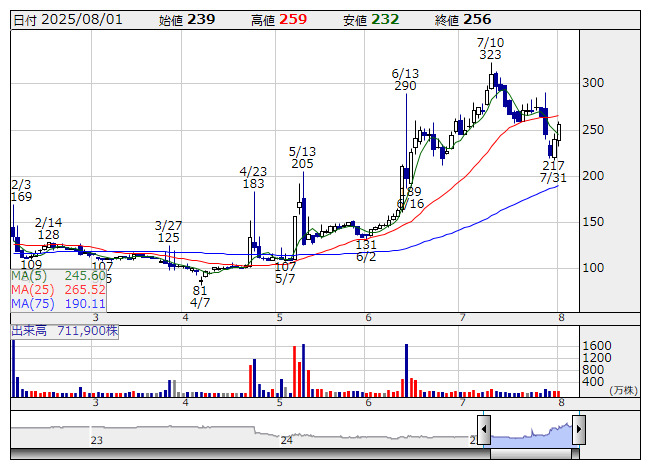Select the 5/13 spike label showing 205
The width and height of the screenshot is (653, 470).
302,157
